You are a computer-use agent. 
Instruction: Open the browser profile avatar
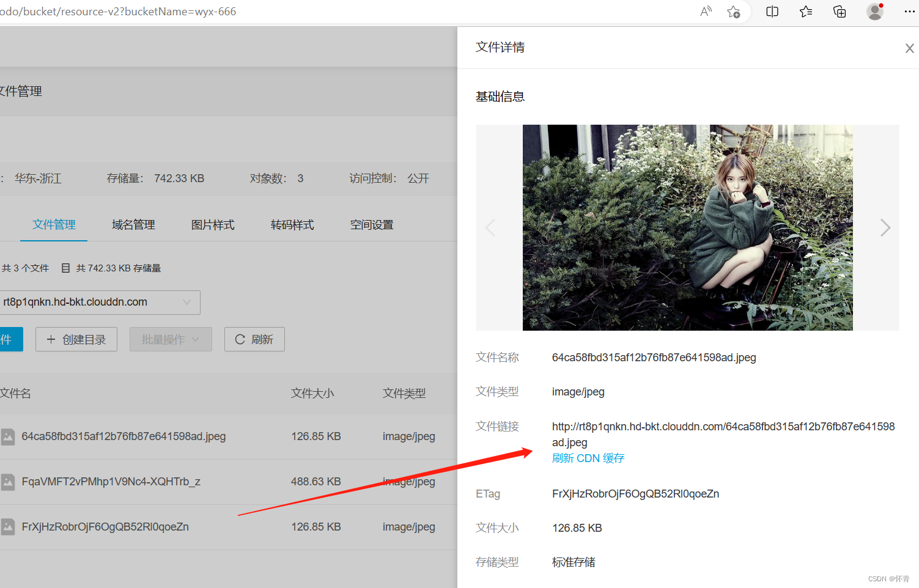click(874, 11)
